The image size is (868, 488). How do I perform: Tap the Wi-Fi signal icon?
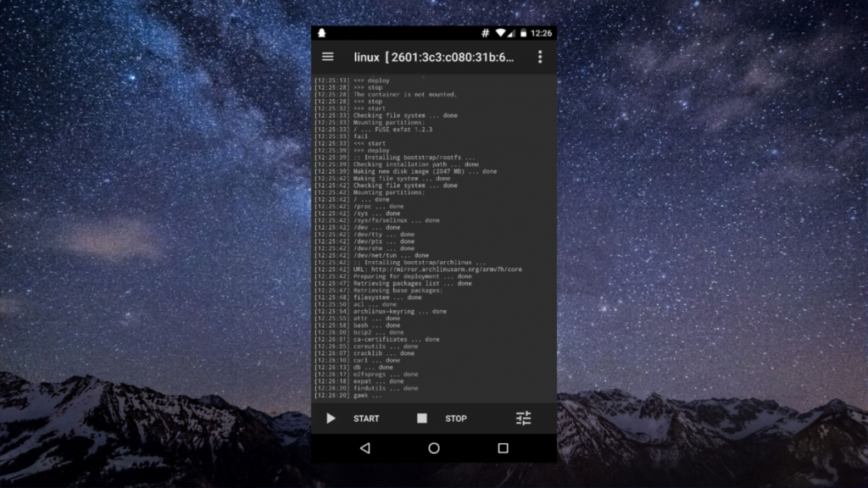coord(500,33)
